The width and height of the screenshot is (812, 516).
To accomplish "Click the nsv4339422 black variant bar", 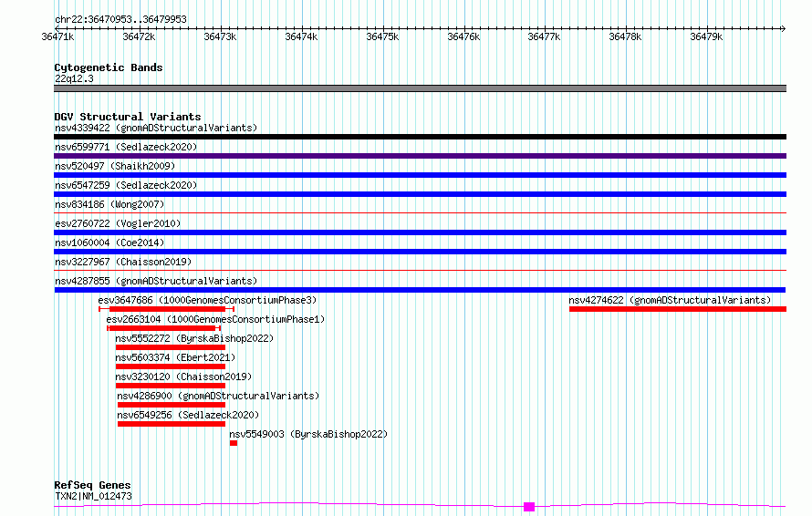I will [x=420, y=137].
